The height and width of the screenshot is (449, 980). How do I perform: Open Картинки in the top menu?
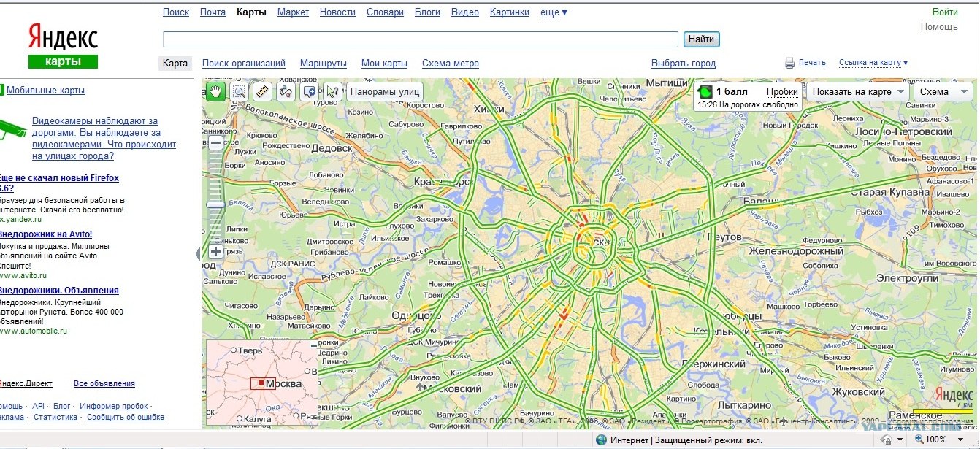pos(510,12)
